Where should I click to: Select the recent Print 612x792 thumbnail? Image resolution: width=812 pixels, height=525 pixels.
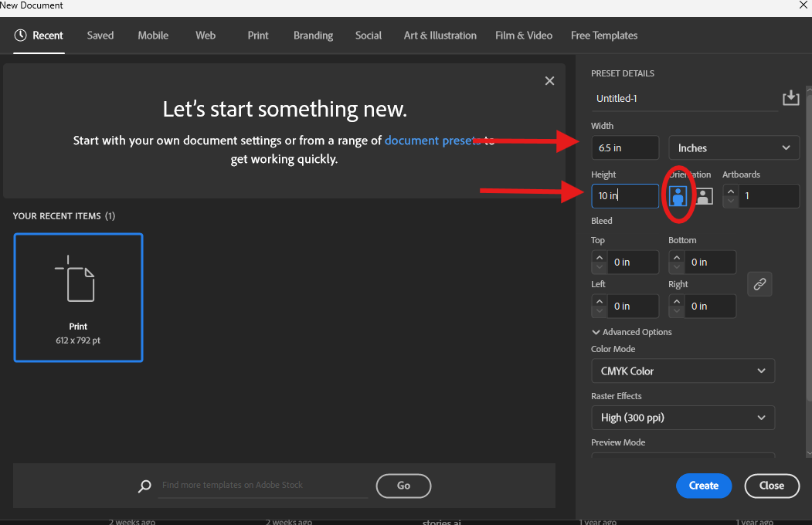[77, 297]
